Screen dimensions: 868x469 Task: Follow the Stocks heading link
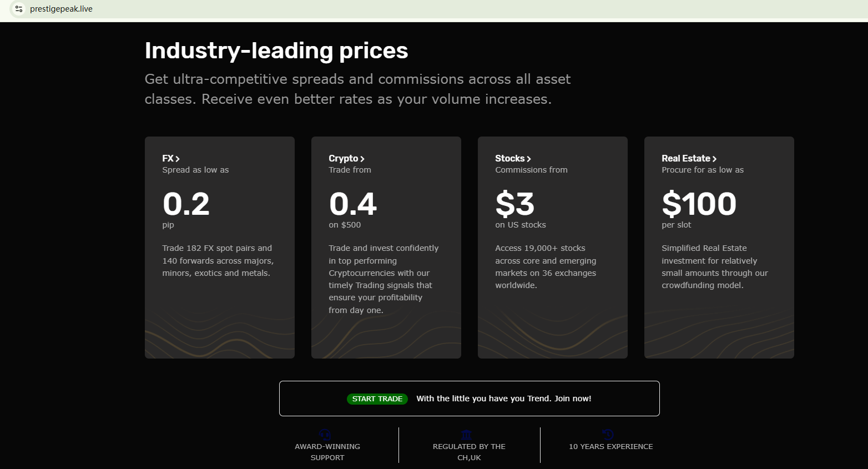[509, 159]
